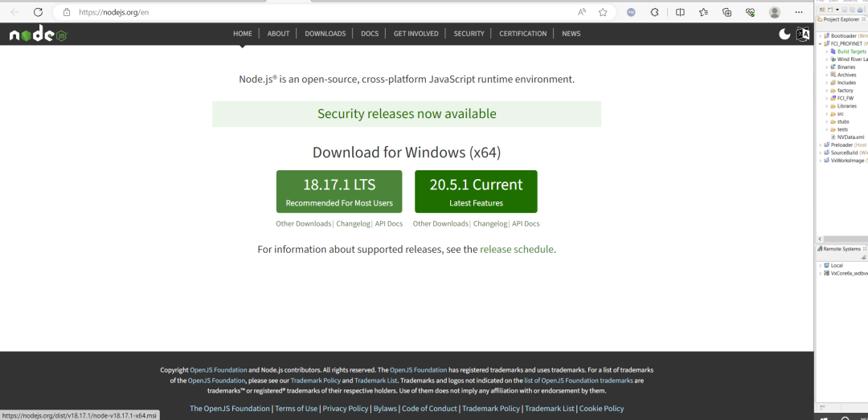
Task: Open Bylaws footer link
Action: 385,409
